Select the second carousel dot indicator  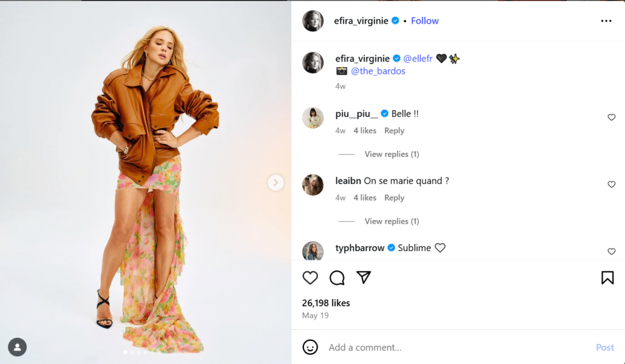pyautogui.click(x=131, y=352)
